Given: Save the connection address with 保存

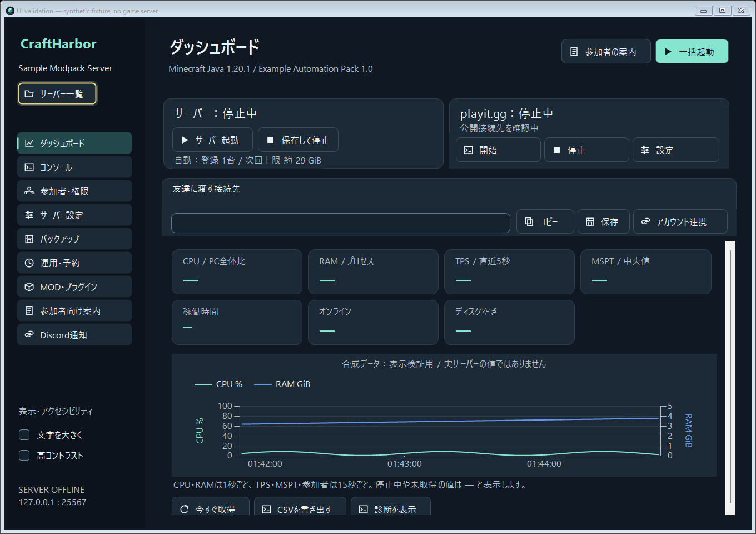Looking at the screenshot, I should [604, 221].
